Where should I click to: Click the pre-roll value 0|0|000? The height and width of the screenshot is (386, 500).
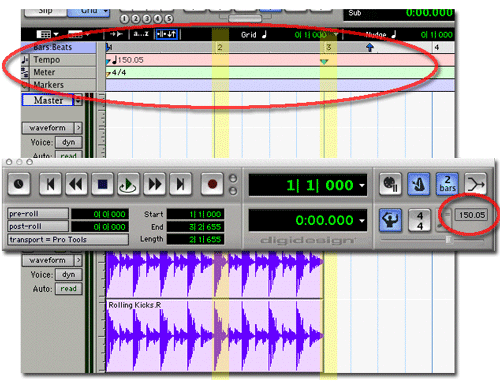pyautogui.click(x=100, y=214)
